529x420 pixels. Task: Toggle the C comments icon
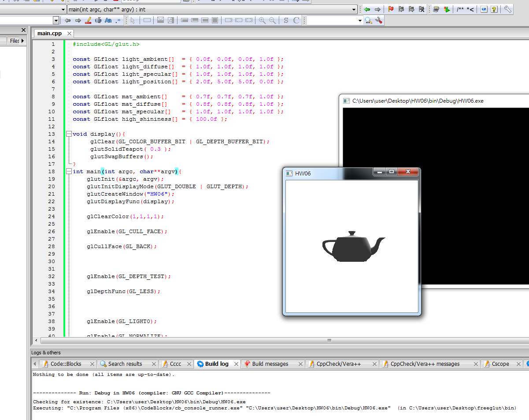[x=296, y=20]
